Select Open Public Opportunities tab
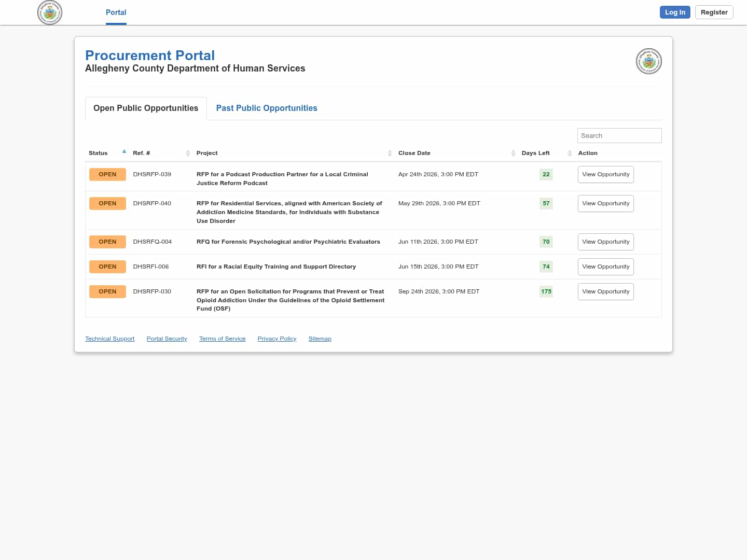The image size is (747, 560). coord(146,108)
